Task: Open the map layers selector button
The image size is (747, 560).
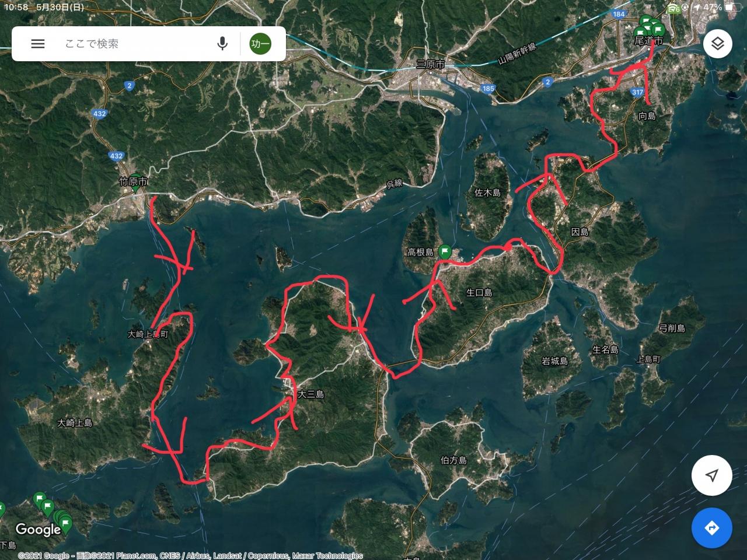Action: pos(717,44)
